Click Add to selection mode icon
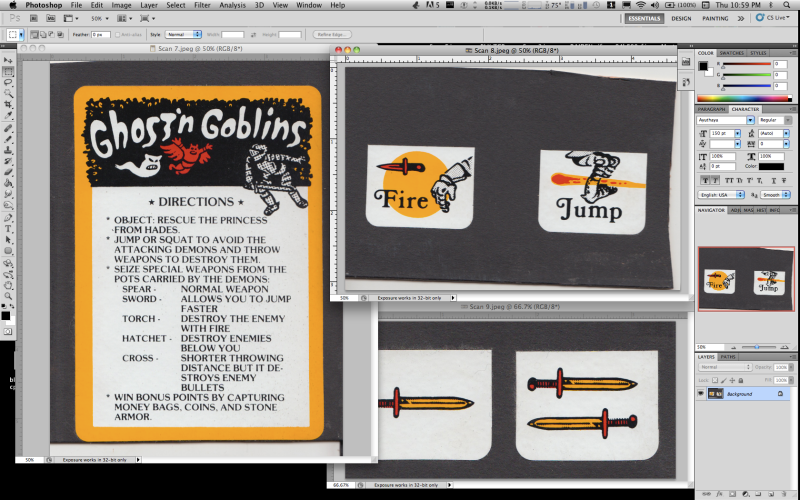The image size is (800, 500). (x=43, y=35)
